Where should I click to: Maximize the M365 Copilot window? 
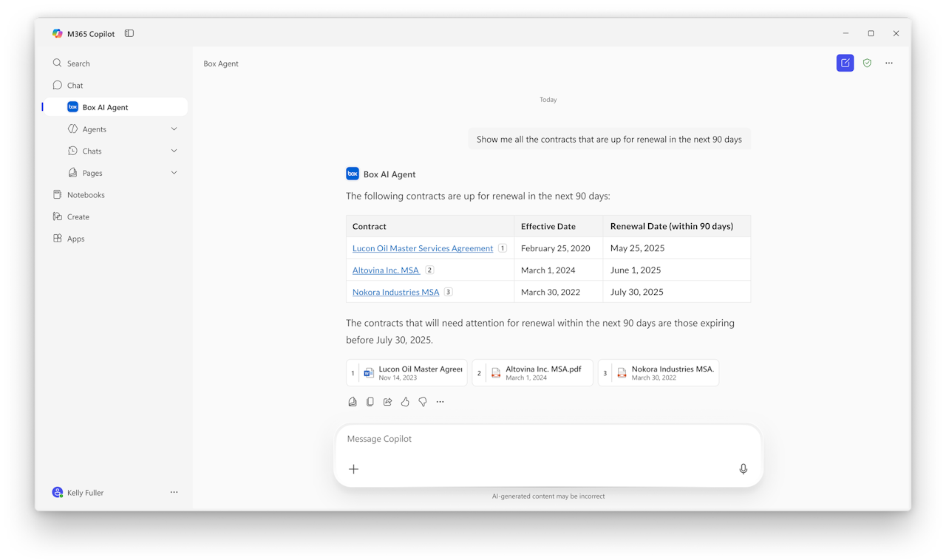tap(871, 33)
